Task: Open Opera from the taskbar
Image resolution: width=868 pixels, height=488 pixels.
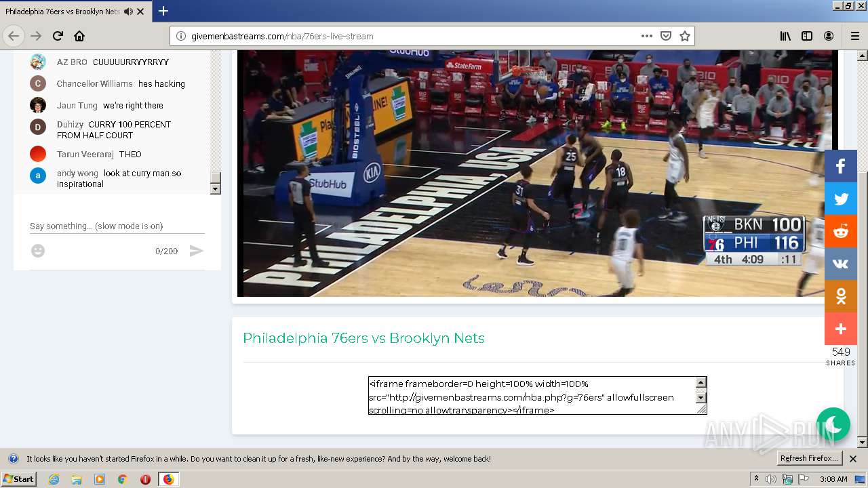Action: [145, 479]
